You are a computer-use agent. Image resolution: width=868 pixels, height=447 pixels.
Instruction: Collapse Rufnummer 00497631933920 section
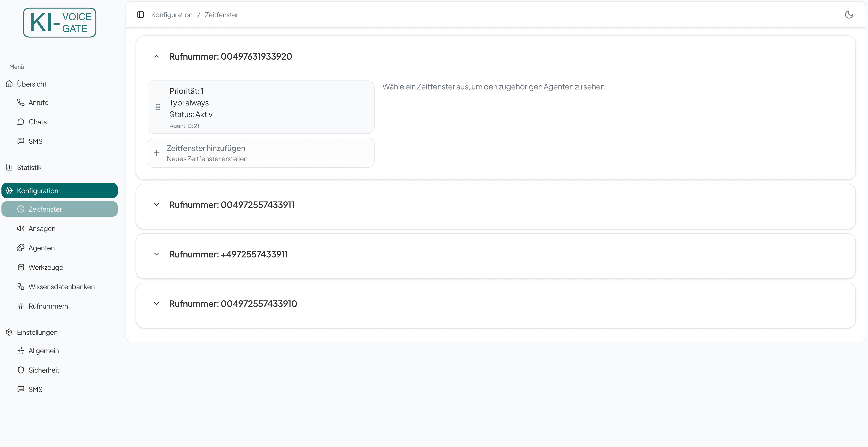tap(156, 56)
